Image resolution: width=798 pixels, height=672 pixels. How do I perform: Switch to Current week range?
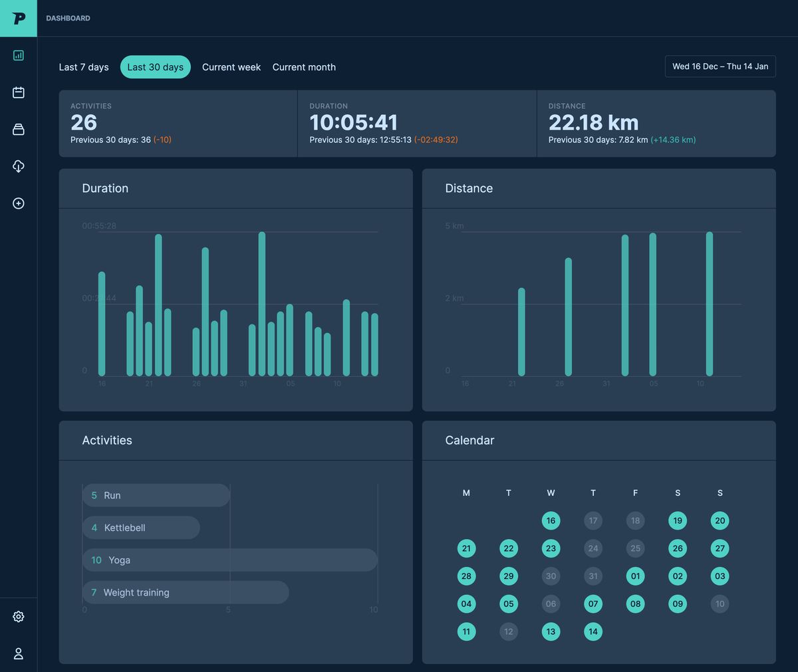coord(231,67)
